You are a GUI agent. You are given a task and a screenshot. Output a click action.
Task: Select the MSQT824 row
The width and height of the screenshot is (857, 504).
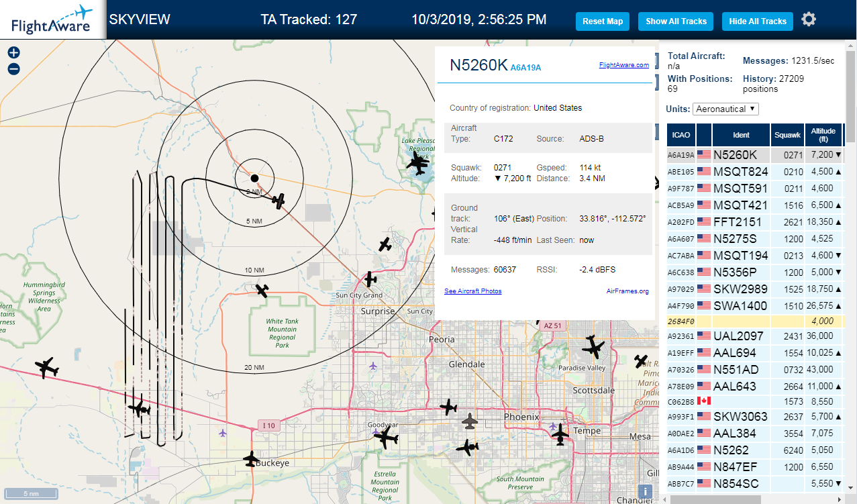[756, 171]
